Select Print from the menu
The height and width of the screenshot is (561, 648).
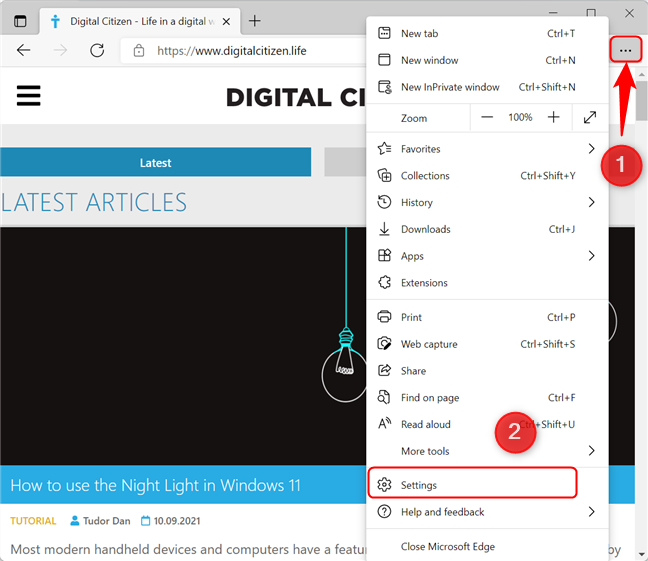pos(487,317)
